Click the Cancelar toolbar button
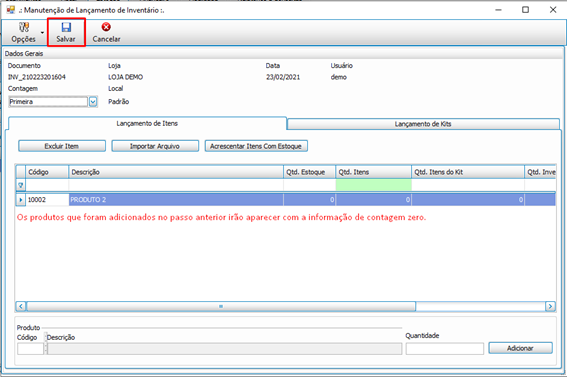567x377 pixels. pos(106,33)
